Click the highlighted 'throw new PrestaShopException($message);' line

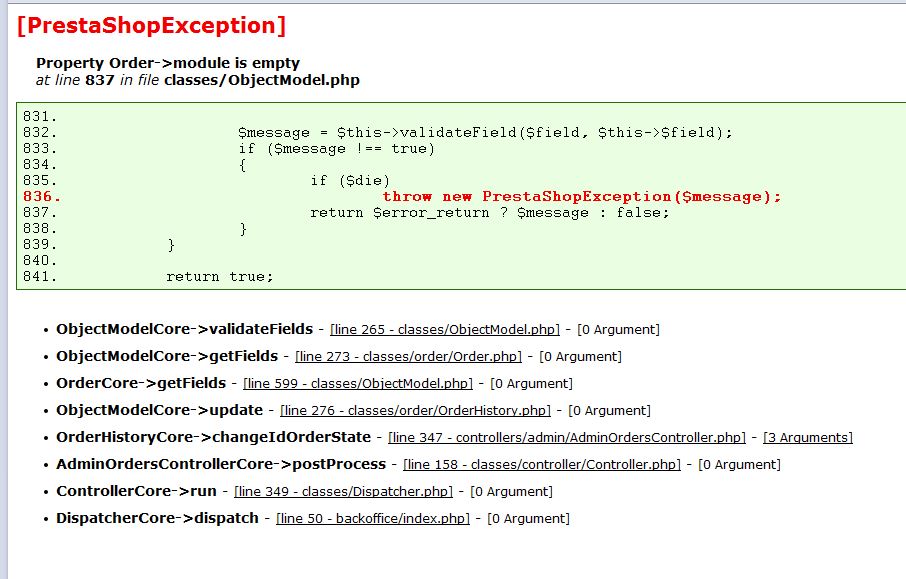581,196
